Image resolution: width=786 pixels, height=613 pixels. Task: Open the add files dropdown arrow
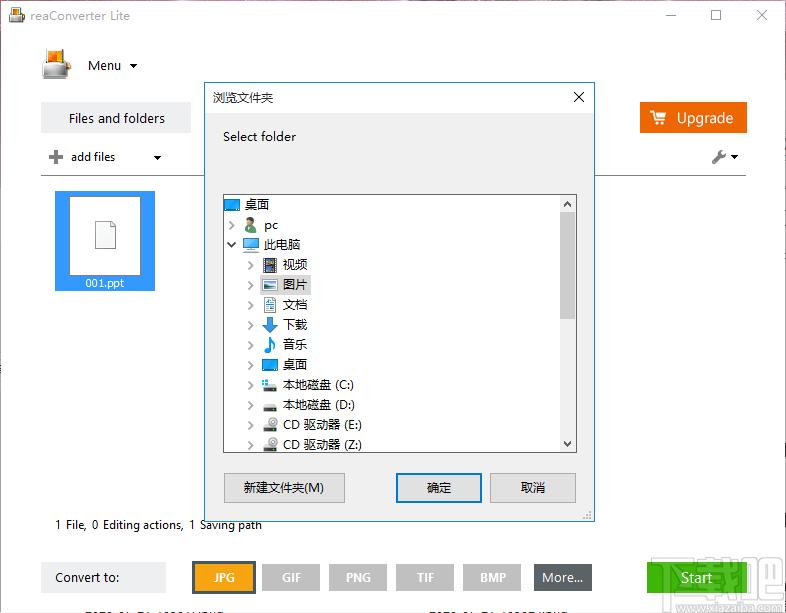pyautogui.click(x=157, y=158)
